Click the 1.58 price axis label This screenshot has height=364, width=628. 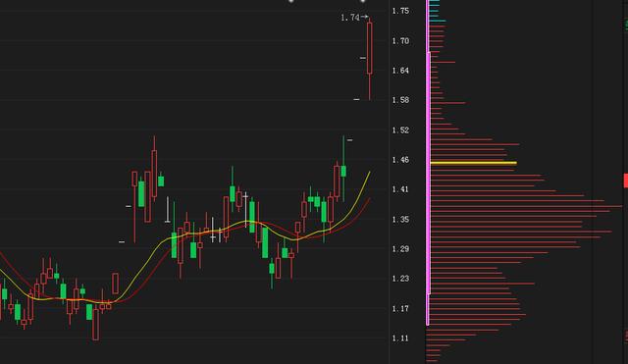pyautogui.click(x=400, y=100)
